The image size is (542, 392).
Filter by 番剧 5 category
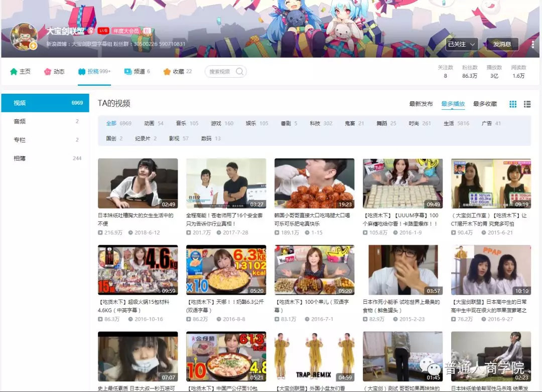click(x=289, y=123)
